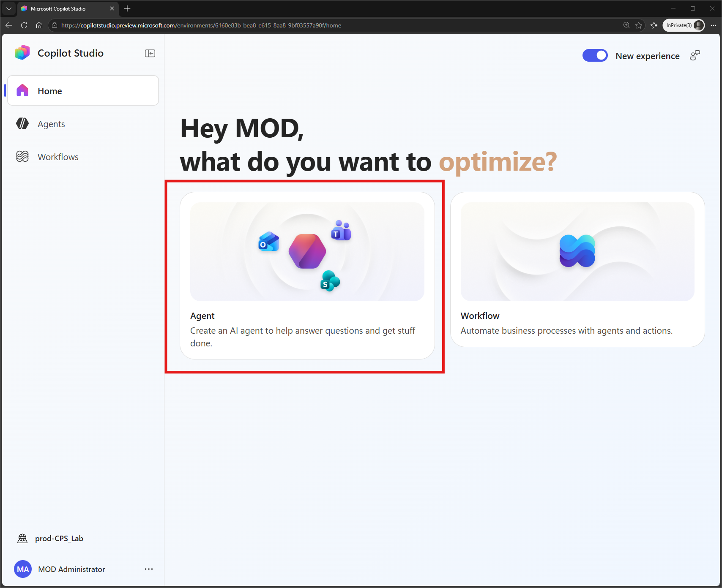Click the browser home icon

click(x=39, y=25)
